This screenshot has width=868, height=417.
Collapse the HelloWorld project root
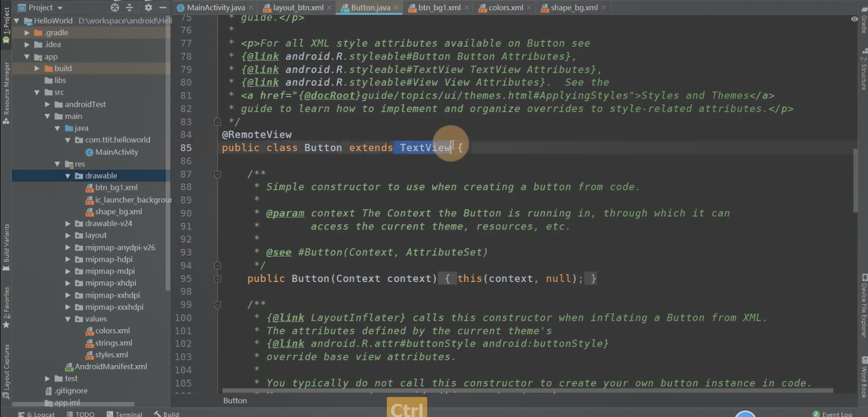[17, 21]
